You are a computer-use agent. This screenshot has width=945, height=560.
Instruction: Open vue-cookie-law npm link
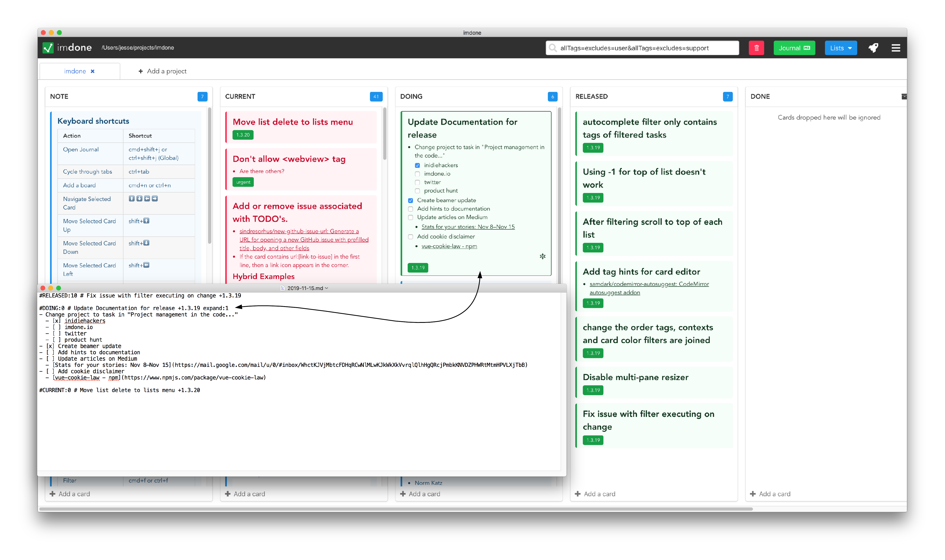click(x=449, y=246)
